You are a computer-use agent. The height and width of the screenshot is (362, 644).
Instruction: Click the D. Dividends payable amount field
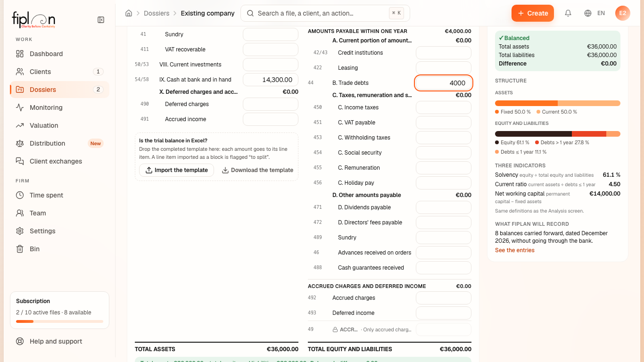pyautogui.click(x=444, y=207)
